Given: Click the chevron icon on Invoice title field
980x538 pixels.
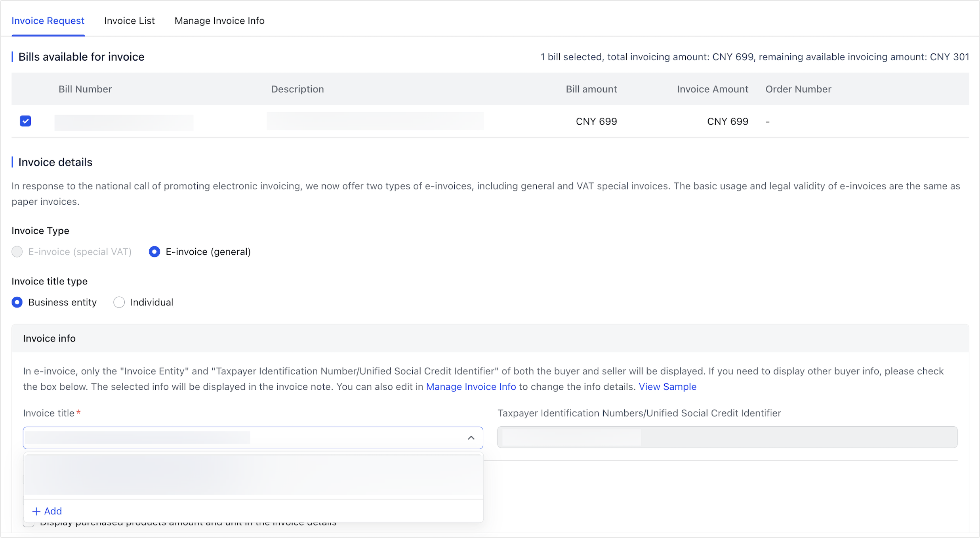Looking at the screenshot, I should tap(471, 438).
